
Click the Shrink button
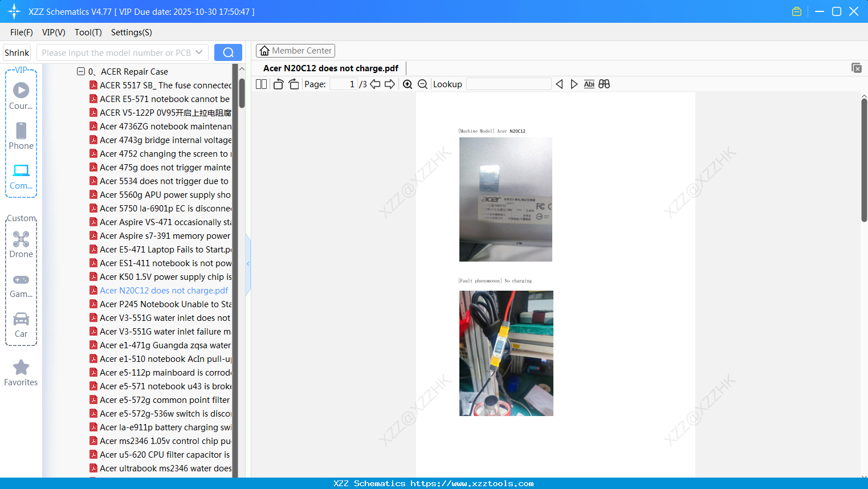click(17, 52)
